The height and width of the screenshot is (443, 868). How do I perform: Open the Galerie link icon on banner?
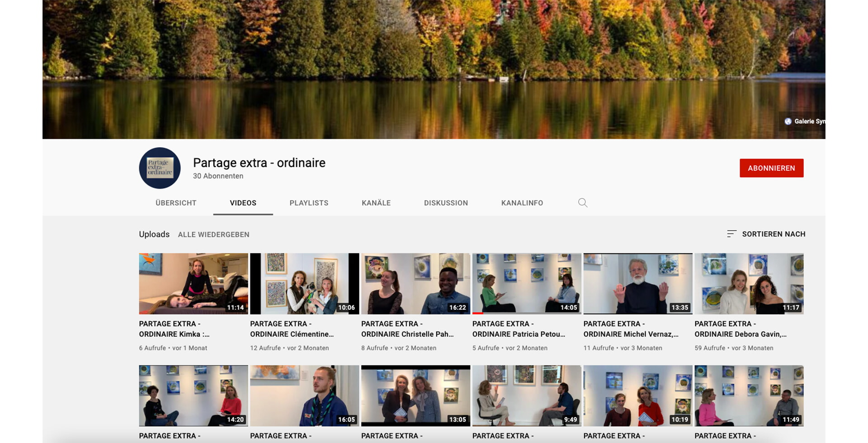pos(788,121)
